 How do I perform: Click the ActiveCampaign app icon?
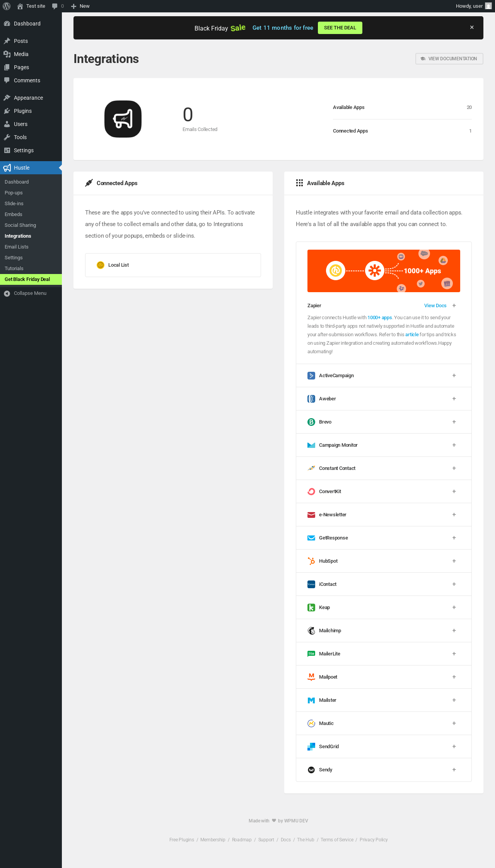click(x=311, y=376)
